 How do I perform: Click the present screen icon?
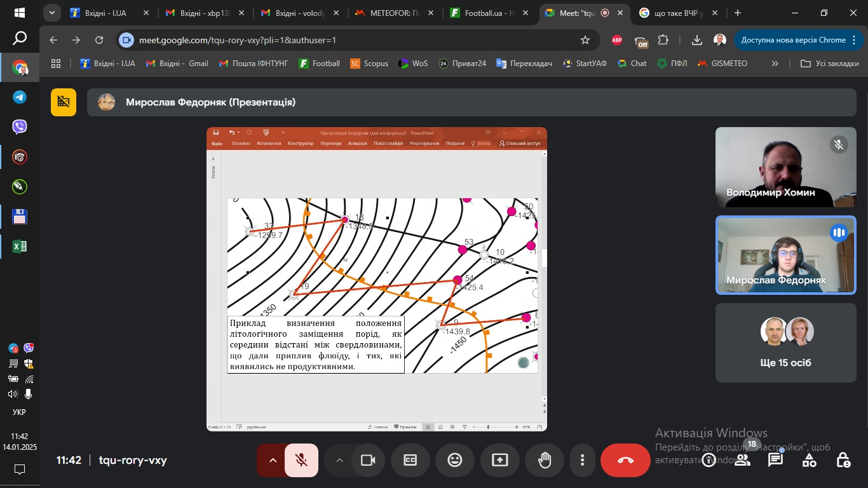coord(500,460)
